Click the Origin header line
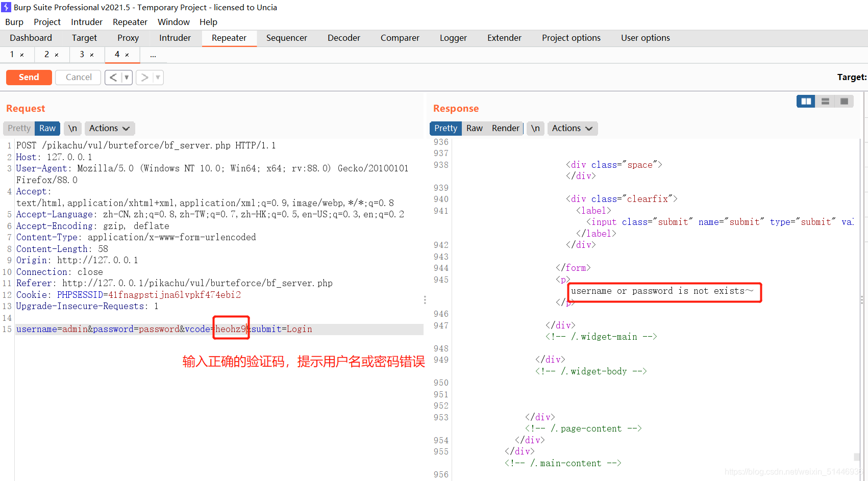This screenshot has width=868, height=481. (x=77, y=261)
